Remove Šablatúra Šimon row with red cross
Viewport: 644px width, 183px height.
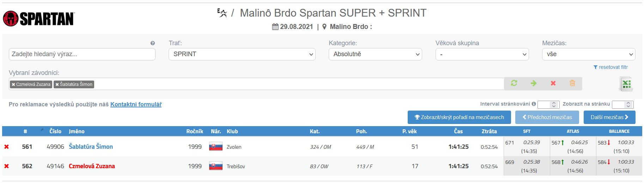tap(6, 147)
